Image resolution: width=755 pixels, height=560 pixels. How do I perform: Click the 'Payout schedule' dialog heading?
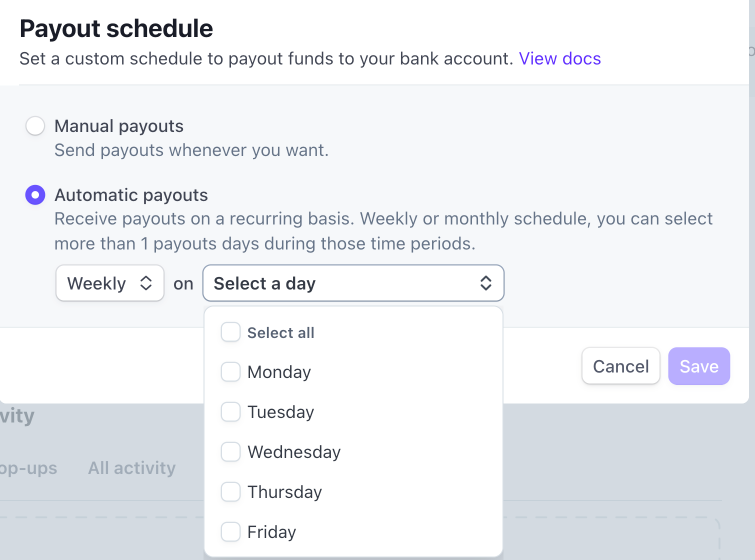(x=116, y=28)
